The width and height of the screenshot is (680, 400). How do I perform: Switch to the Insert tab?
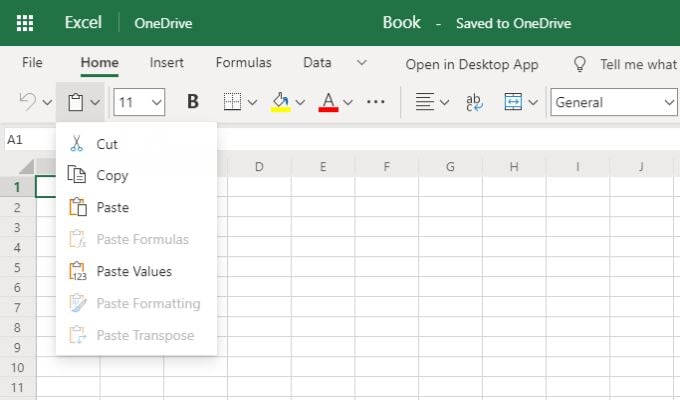point(166,62)
